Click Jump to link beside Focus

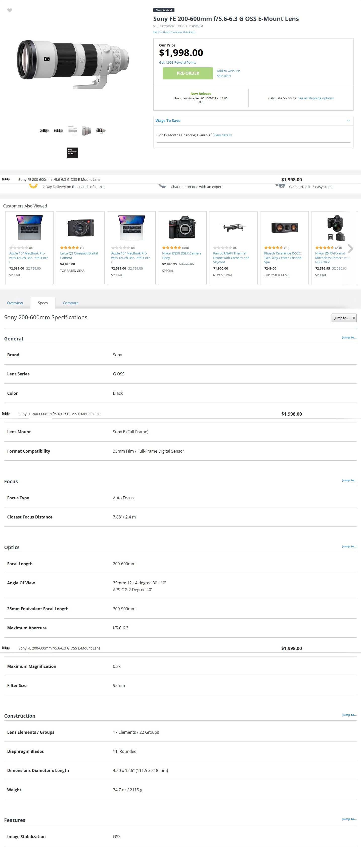click(349, 480)
